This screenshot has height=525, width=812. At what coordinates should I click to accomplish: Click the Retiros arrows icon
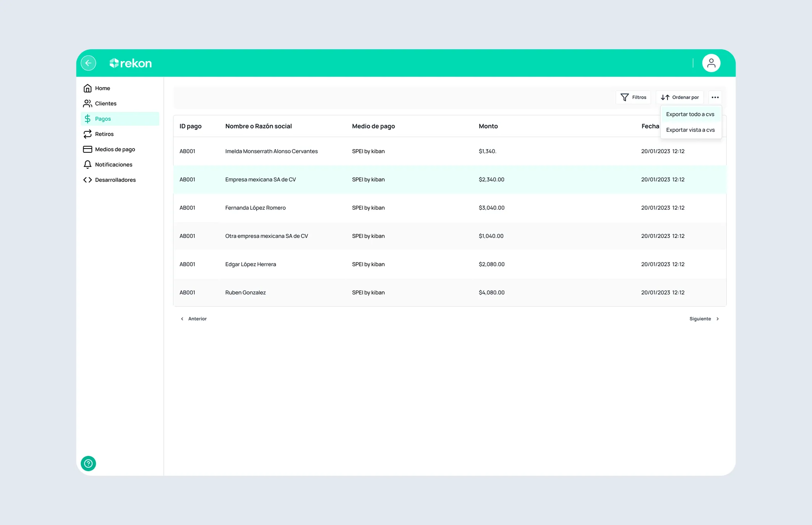pyautogui.click(x=87, y=134)
